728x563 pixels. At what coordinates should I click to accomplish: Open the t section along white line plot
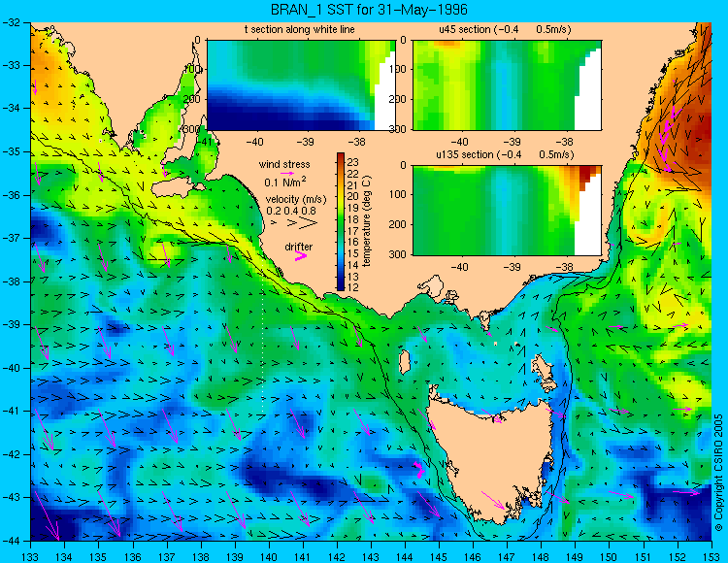click(x=301, y=85)
